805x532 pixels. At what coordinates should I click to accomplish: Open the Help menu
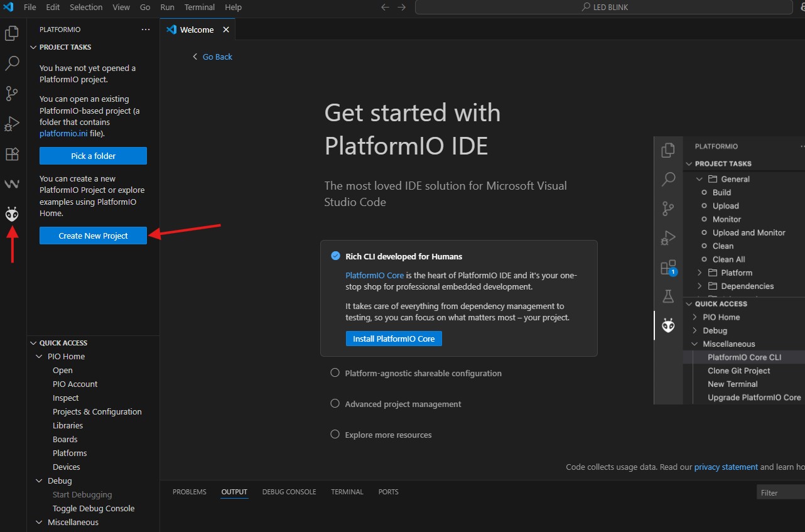coord(233,8)
